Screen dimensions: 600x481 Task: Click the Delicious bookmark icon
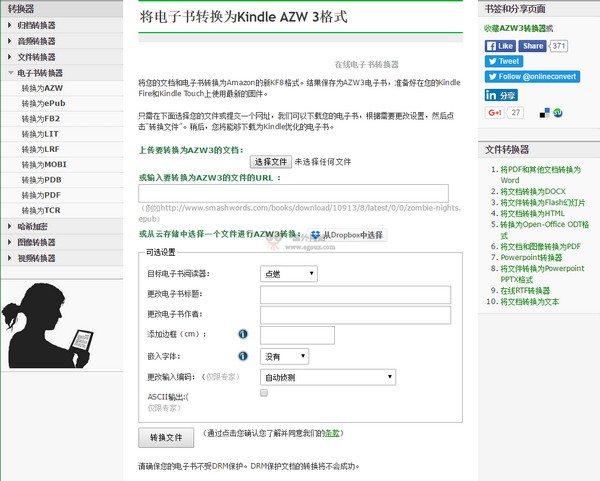tap(545, 113)
